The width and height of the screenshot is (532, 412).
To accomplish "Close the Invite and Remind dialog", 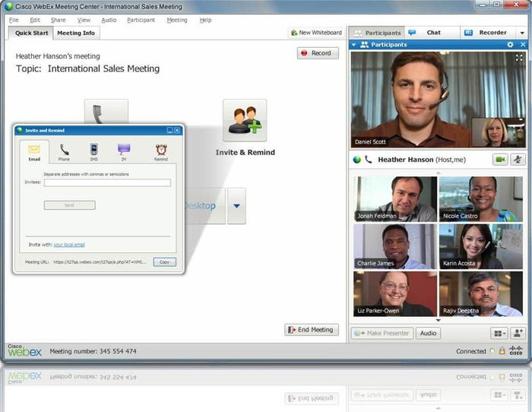I will click(177, 130).
